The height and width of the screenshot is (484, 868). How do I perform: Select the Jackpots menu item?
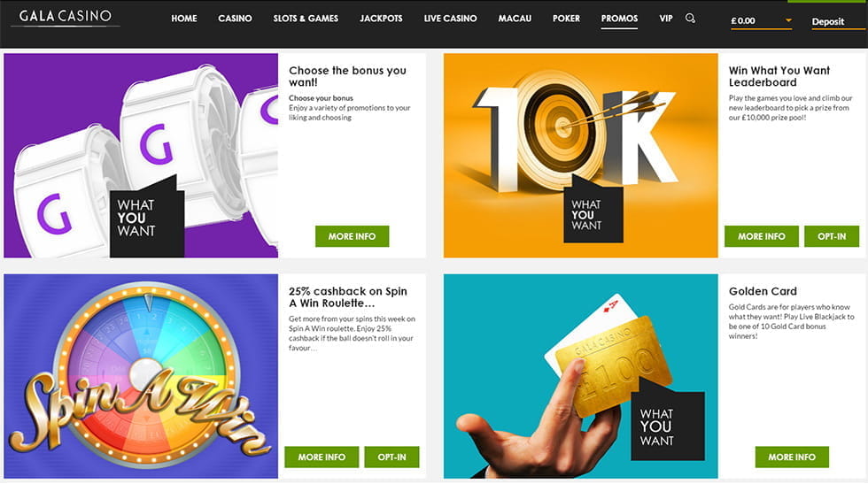tap(381, 19)
